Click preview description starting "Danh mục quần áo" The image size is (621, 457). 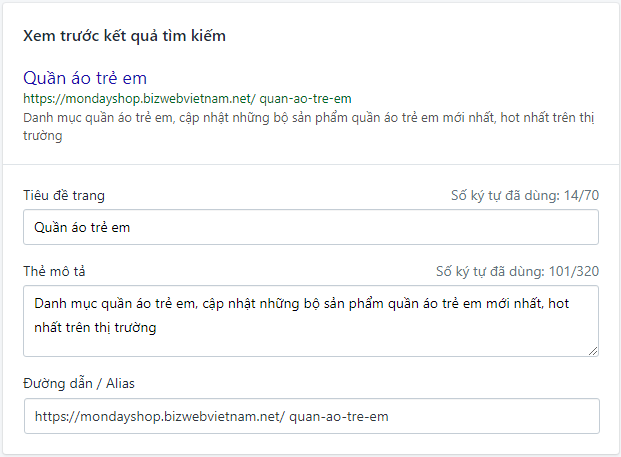(x=200, y=115)
